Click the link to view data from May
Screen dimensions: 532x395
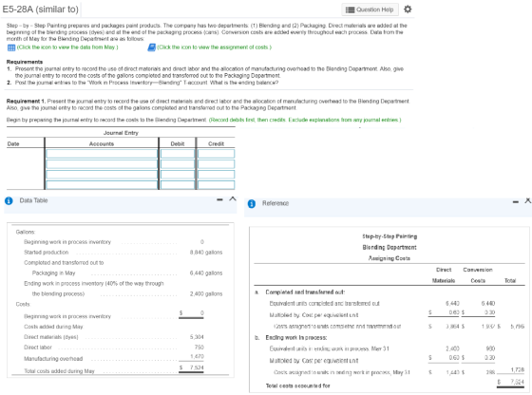(x=67, y=47)
